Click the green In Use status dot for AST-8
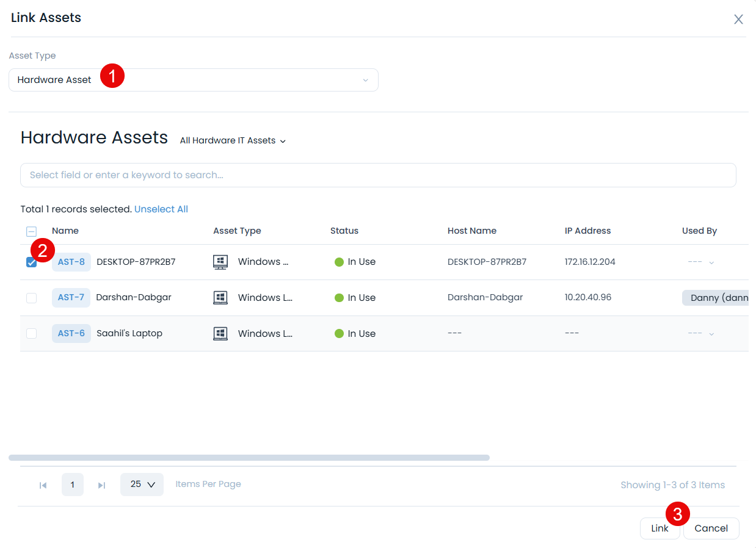This screenshot has height=548, width=756. coord(340,262)
